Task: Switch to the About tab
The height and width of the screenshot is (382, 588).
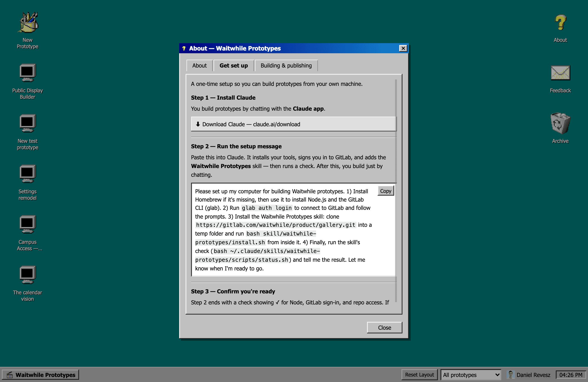Action: tap(199, 65)
